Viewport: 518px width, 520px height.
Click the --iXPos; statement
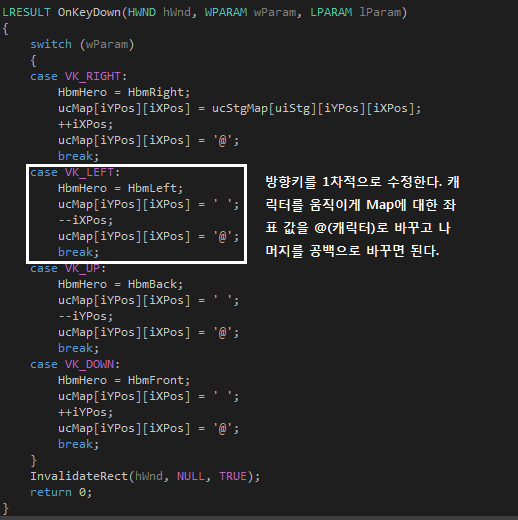pos(85,220)
